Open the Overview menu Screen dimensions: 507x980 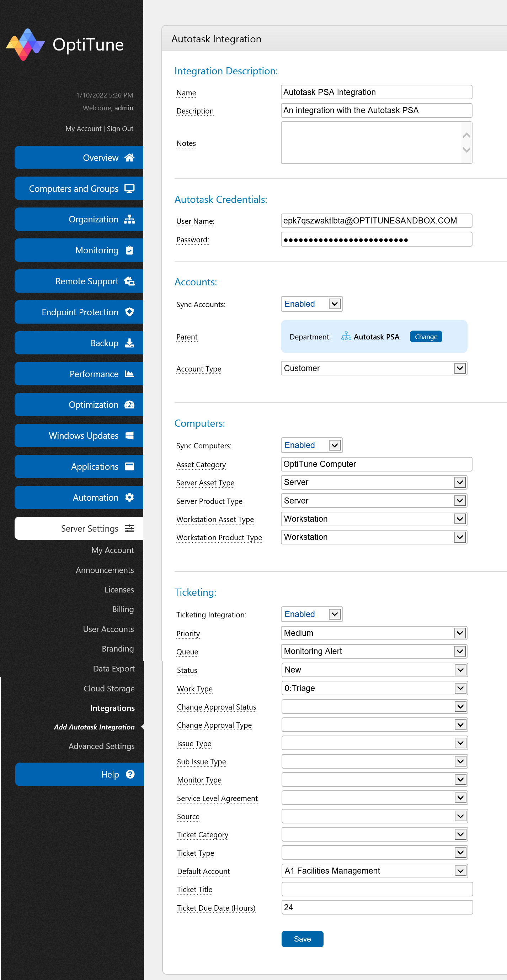[x=79, y=158]
